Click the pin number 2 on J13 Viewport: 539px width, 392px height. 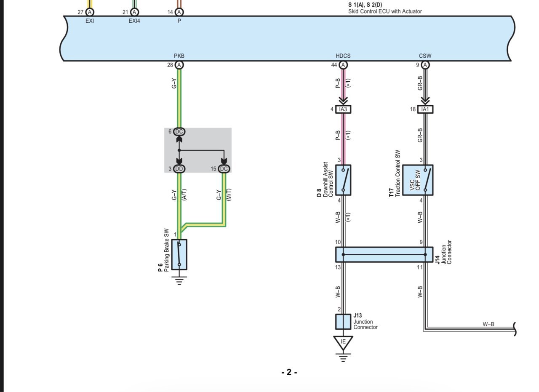(339, 309)
